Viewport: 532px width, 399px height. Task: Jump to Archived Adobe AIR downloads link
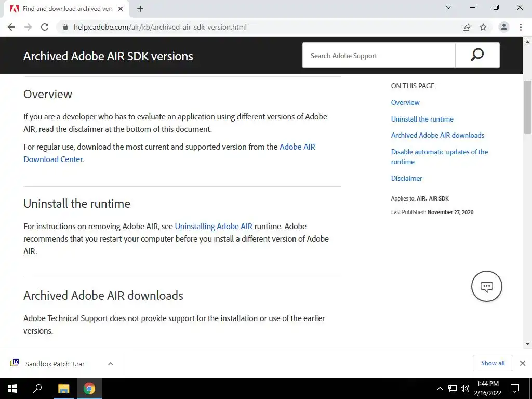pos(437,136)
